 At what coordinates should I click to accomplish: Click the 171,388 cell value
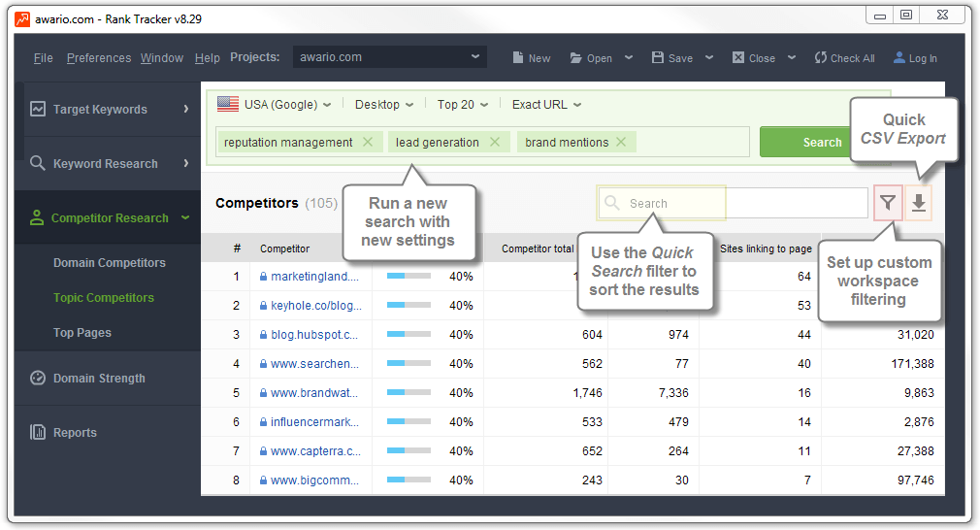[x=912, y=364]
